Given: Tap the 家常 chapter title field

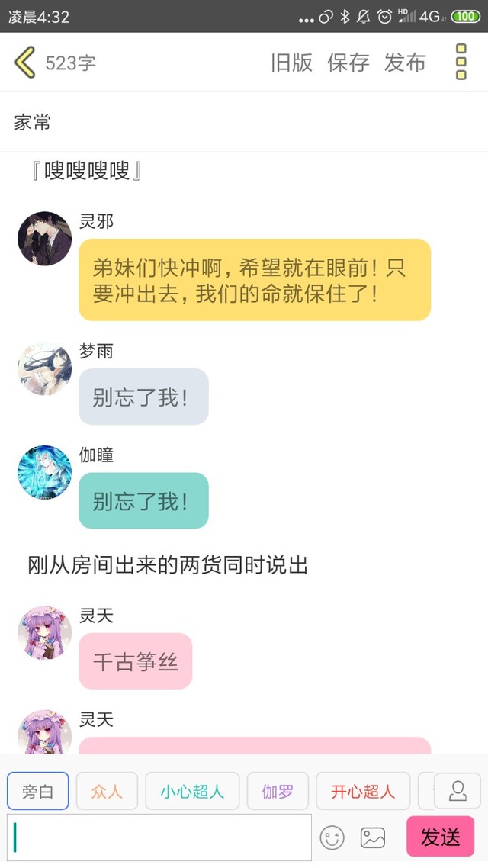Looking at the screenshot, I should click(x=244, y=122).
